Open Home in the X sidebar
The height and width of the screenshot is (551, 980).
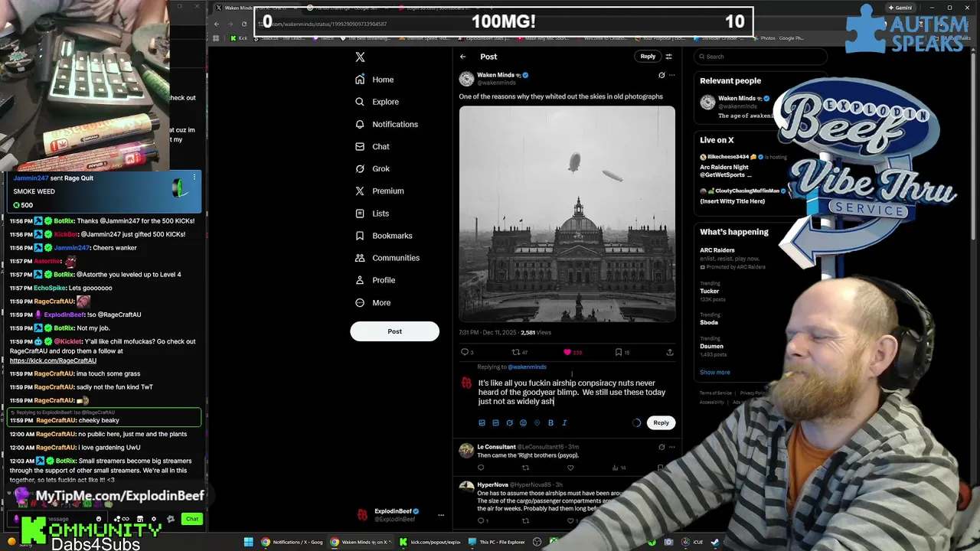click(374, 80)
